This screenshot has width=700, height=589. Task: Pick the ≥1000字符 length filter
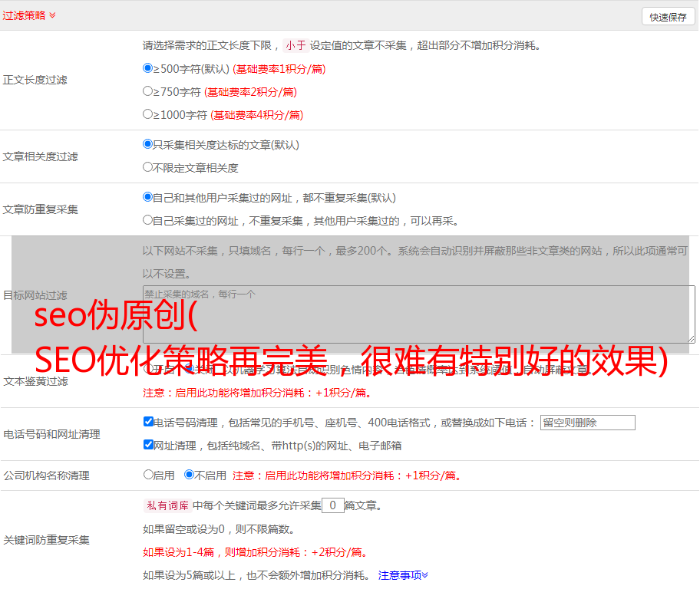click(148, 114)
